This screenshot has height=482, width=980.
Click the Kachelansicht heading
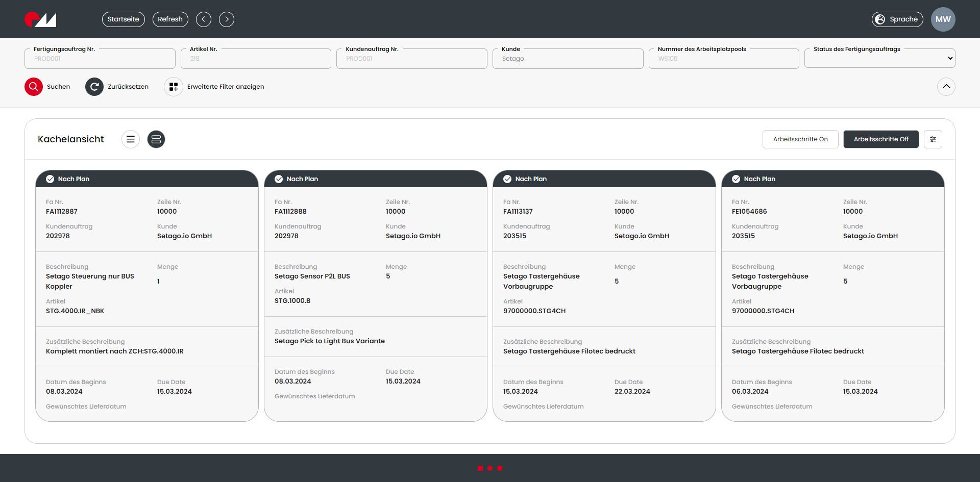(x=71, y=139)
